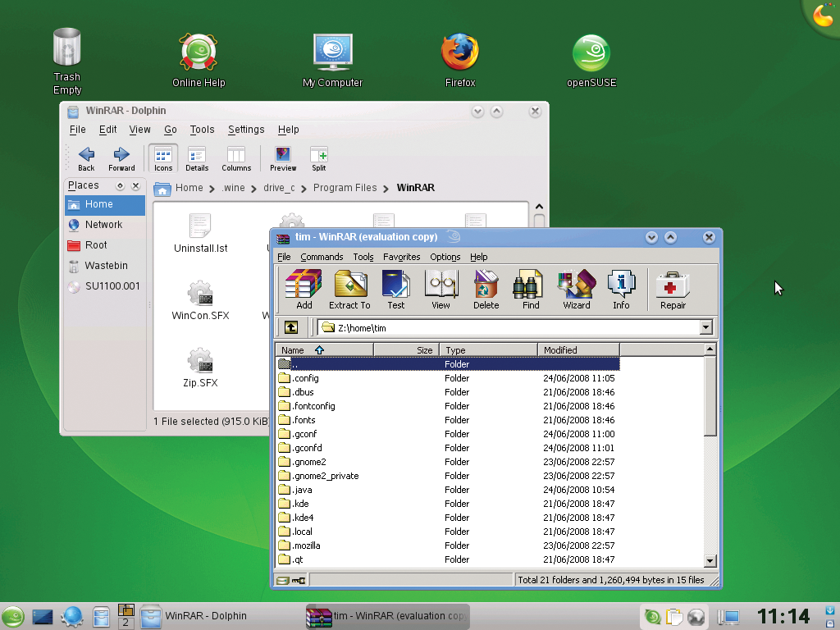Select Network in Dolphin Places panel

pyautogui.click(x=105, y=225)
